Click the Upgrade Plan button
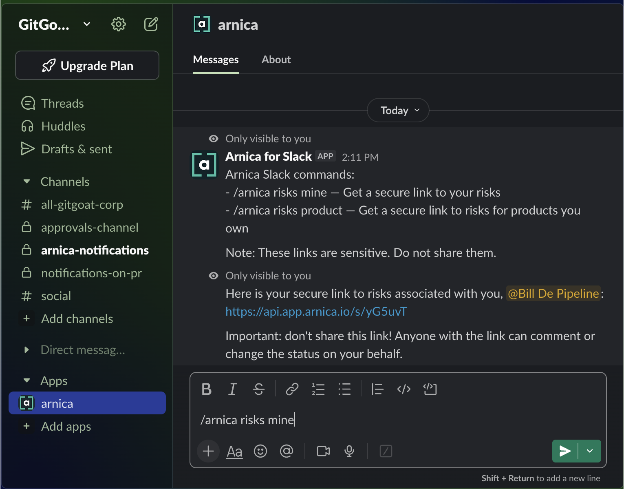This screenshot has height=490, width=624. coord(87,65)
